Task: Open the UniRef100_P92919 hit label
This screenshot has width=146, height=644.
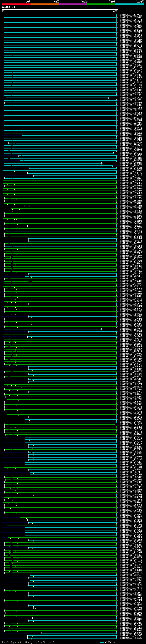Action: pyautogui.click(x=131, y=226)
